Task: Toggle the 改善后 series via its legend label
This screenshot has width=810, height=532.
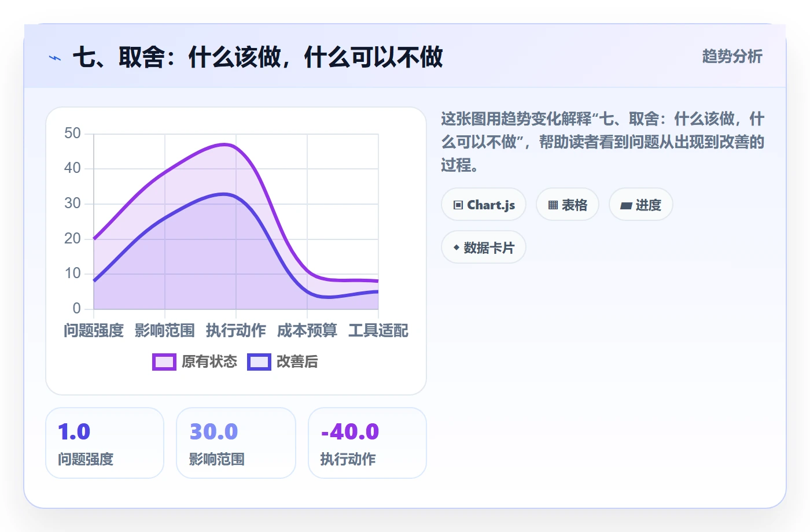Action: [x=297, y=362]
